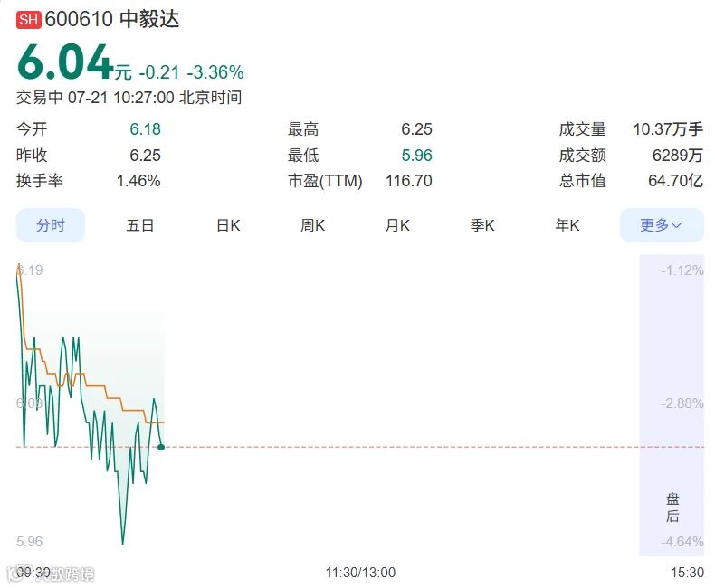
Task: Click the red SH exchange badge
Action: point(29,20)
